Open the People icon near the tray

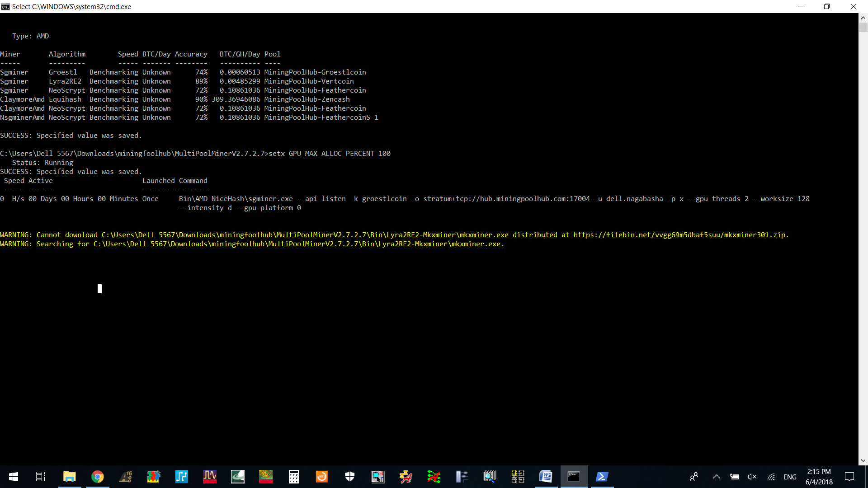[694, 477]
